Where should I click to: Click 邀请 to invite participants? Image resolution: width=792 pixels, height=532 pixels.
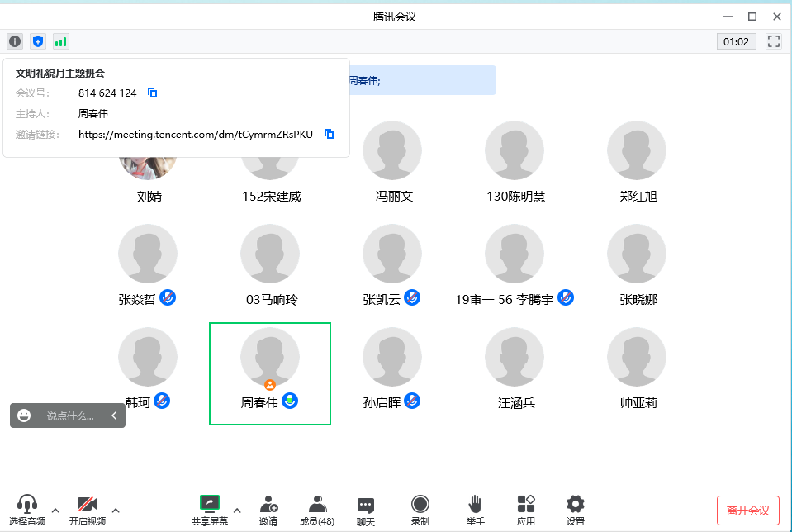point(268,509)
